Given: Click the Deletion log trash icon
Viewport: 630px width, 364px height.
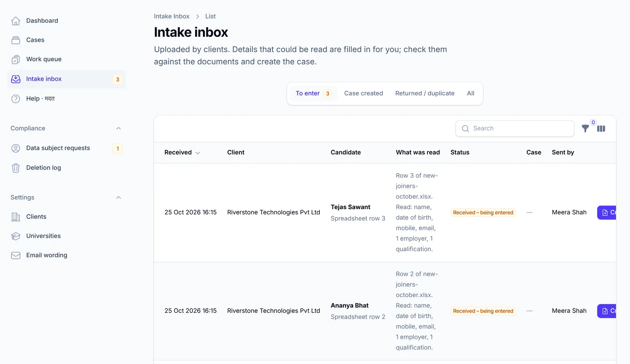Looking at the screenshot, I should (x=16, y=168).
